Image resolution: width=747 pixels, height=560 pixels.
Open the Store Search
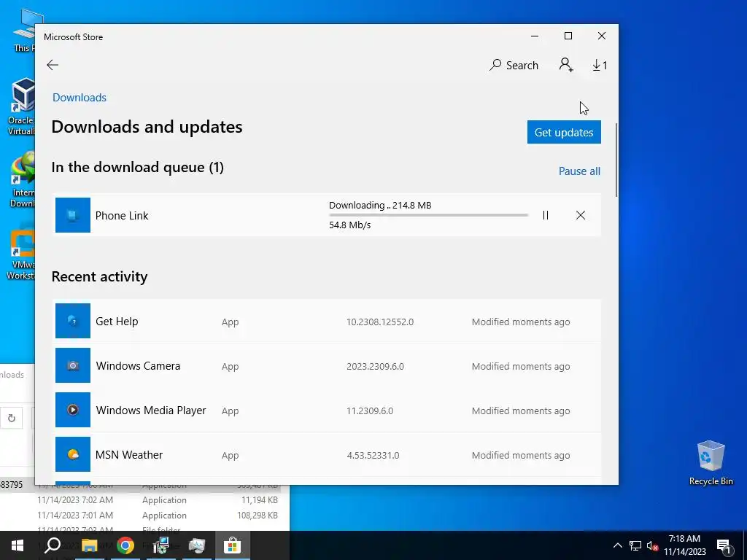click(514, 65)
